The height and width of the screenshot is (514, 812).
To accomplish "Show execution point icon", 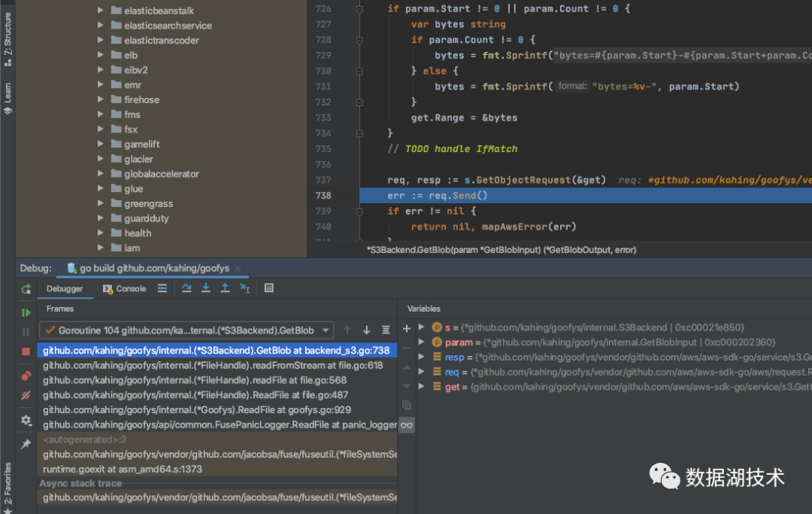I will pos(162,288).
